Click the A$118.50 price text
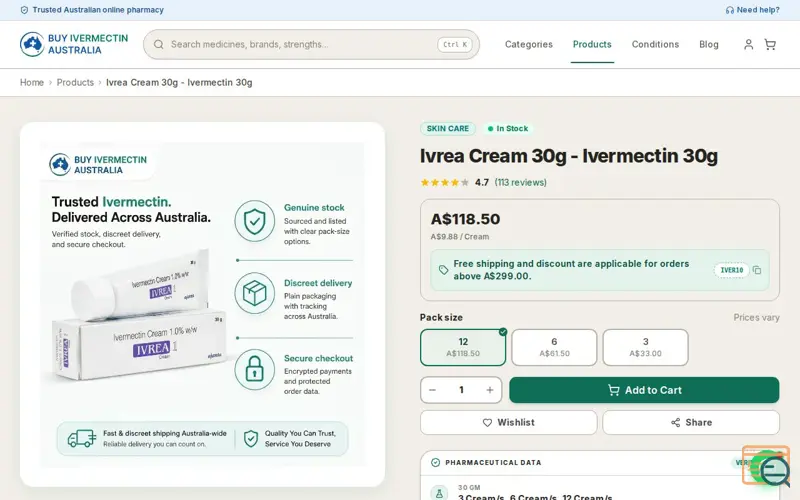The width and height of the screenshot is (800, 500). pyautogui.click(x=465, y=219)
